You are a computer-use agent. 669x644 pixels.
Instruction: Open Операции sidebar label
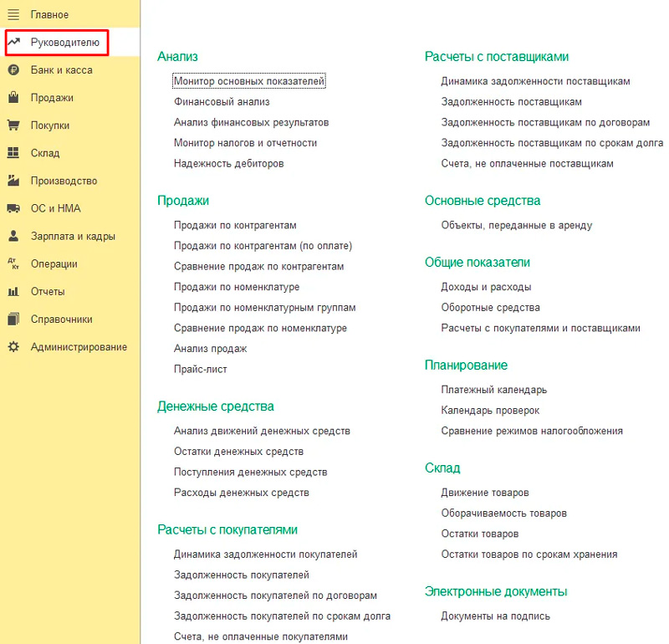tap(54, 264)
